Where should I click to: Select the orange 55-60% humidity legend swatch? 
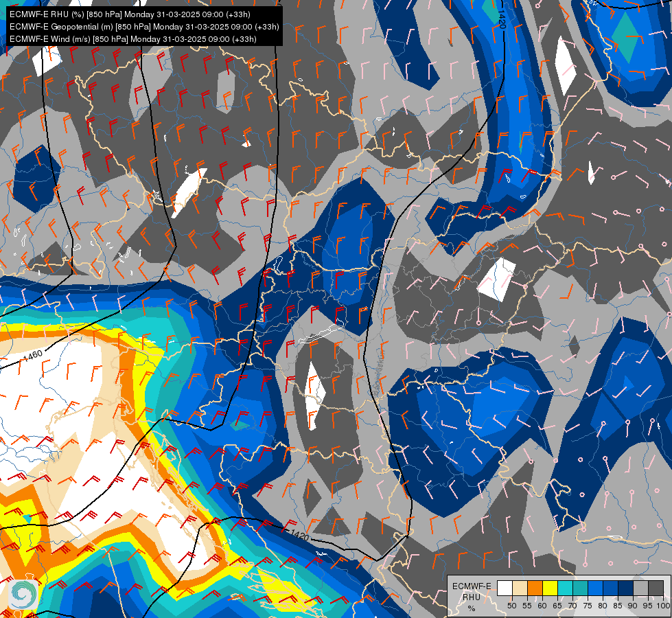coord(535,588)
